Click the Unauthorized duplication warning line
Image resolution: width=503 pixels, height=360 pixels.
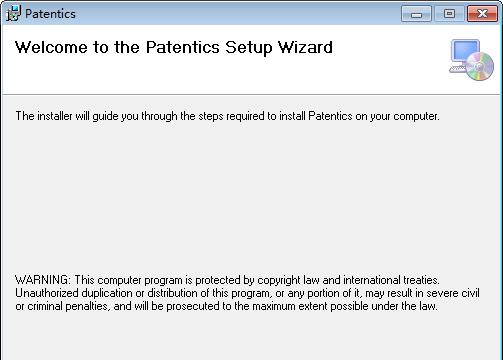[247, 293]
